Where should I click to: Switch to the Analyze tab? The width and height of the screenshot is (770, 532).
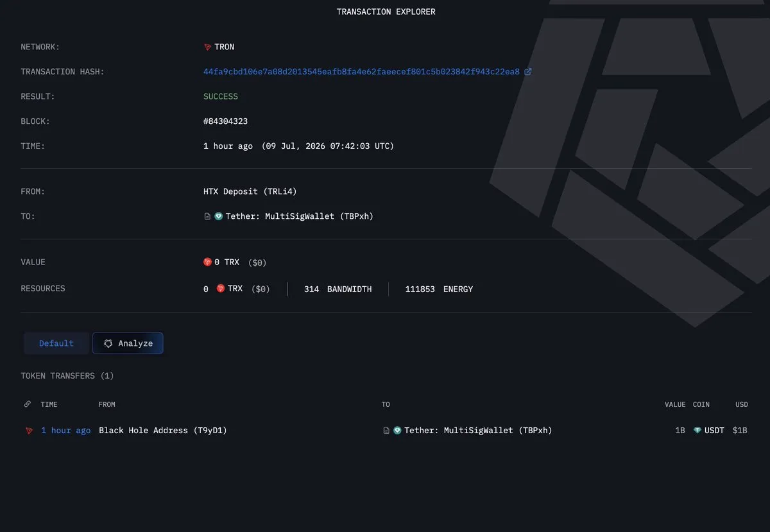(x=128, y=343)
